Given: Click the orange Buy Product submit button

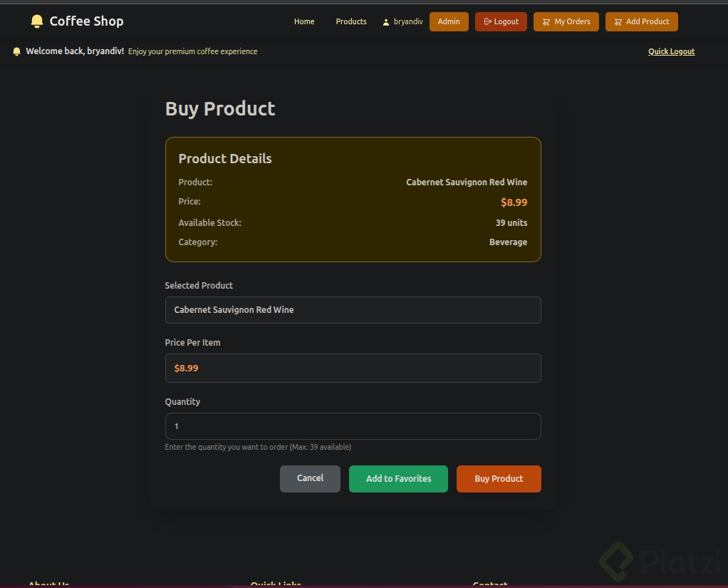Looking at the screenshot, I should 499,478.
